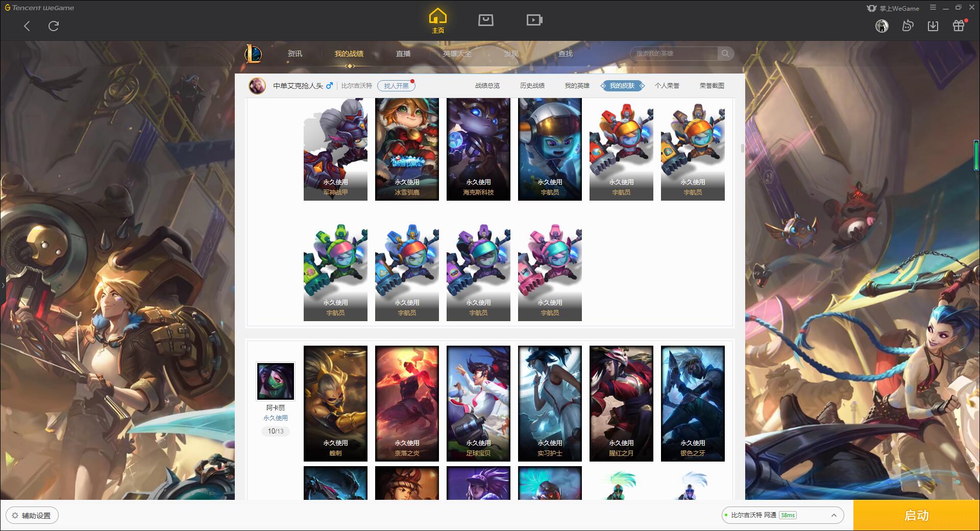980x531 pixels.
Task: Open the 英雄大全 nav tab
Action: coord(457,54)
